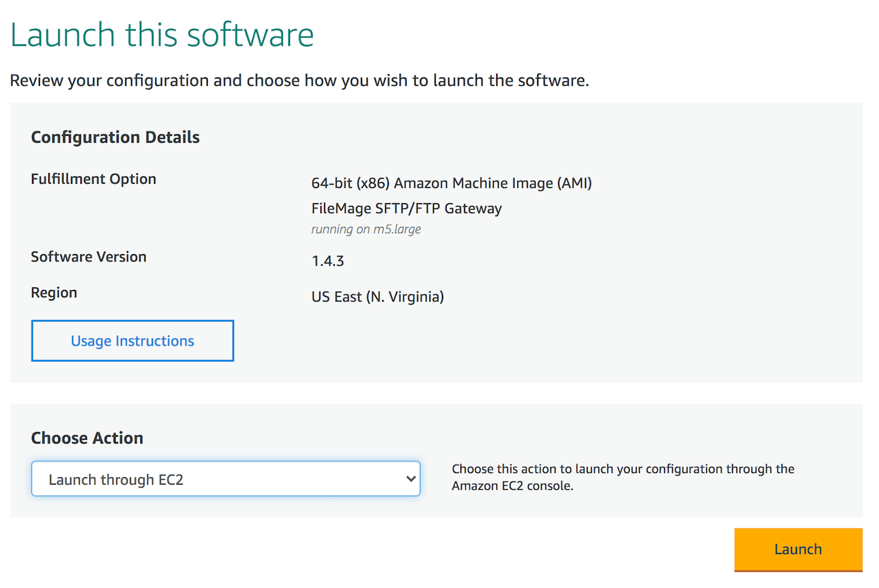This screenshot has height=588, width=879.
Task: Click the Usage Instructions button
Action: (132, 341)
